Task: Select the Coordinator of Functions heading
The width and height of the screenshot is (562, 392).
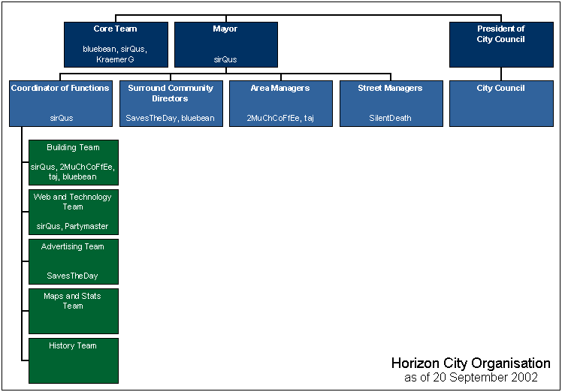Action: coord(60,89)
